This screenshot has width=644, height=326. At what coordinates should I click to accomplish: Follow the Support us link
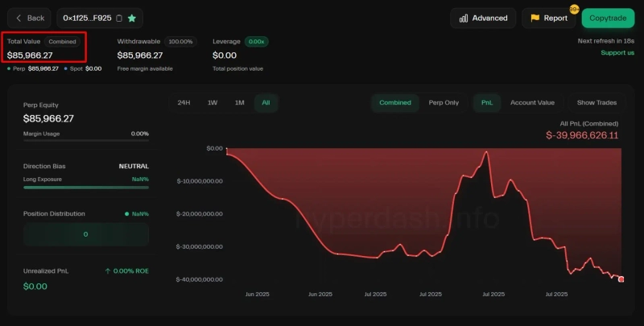click(x=617, y=53)
